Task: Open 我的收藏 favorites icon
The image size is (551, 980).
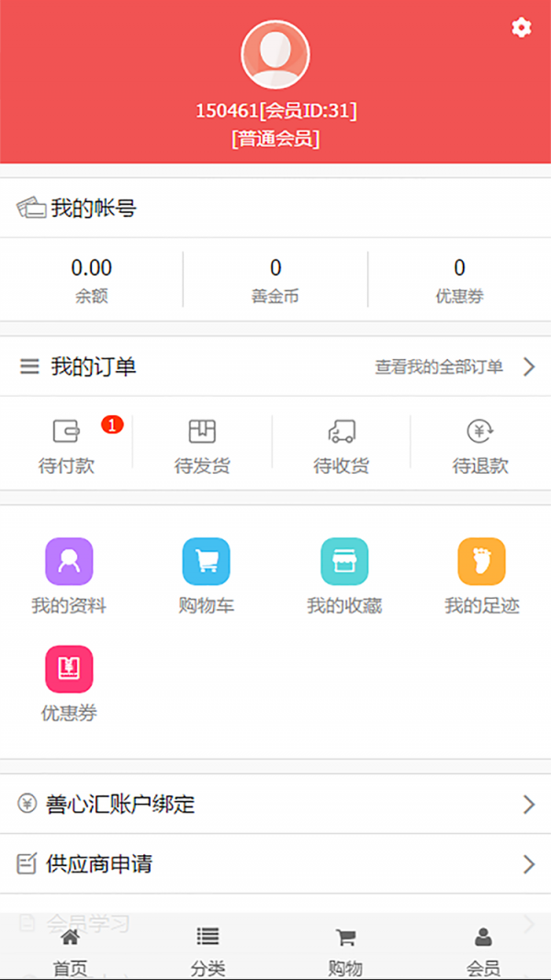Action: [344, 561]
